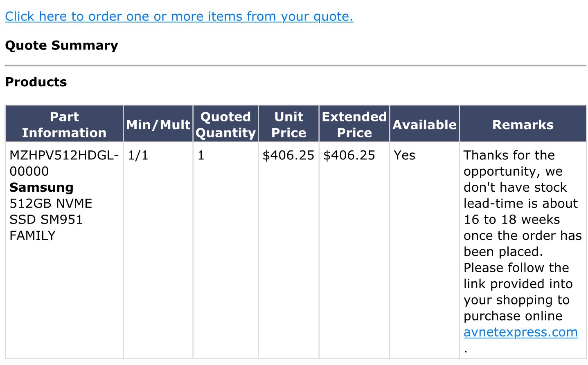The height and width of the screenshot is (365, 588).
Task: Click the Products section heading
Action: pos(36,82)
